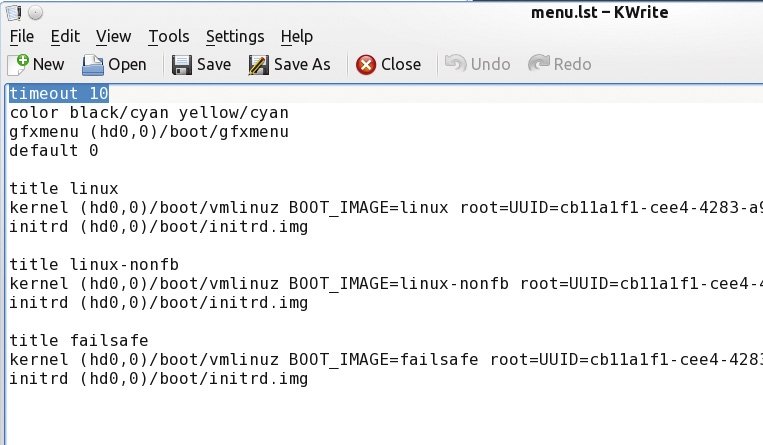Click the Redo arrow icon

[x=539, y=64]
